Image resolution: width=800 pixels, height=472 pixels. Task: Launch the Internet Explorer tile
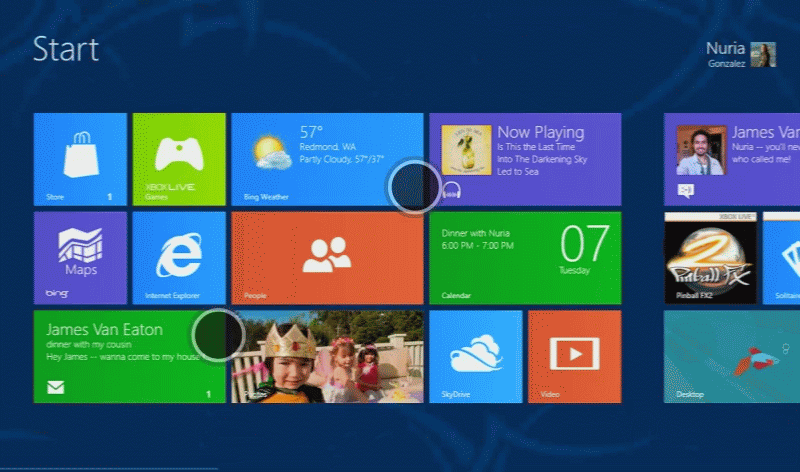(179, 258)
